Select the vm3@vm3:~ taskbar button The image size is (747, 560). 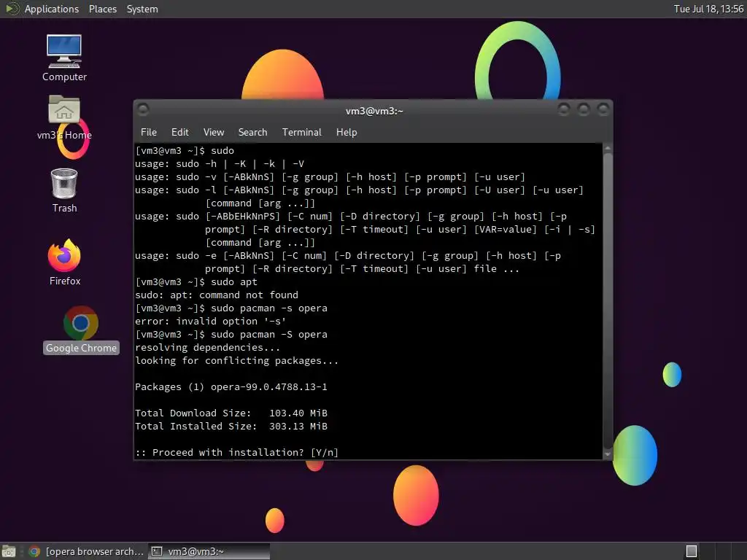(x=209, y=551)
